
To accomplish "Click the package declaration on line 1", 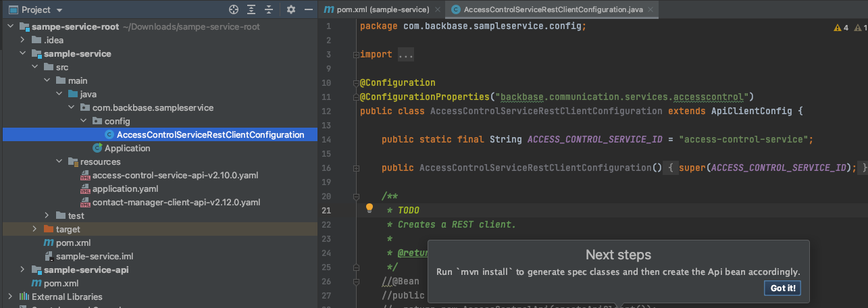I will (x=474, y=26).
